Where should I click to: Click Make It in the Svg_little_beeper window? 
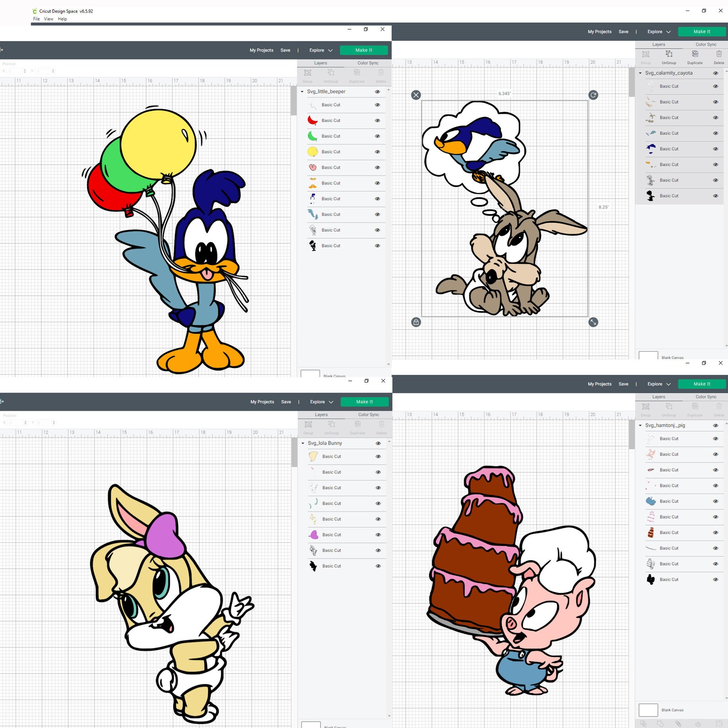(364, 50)
